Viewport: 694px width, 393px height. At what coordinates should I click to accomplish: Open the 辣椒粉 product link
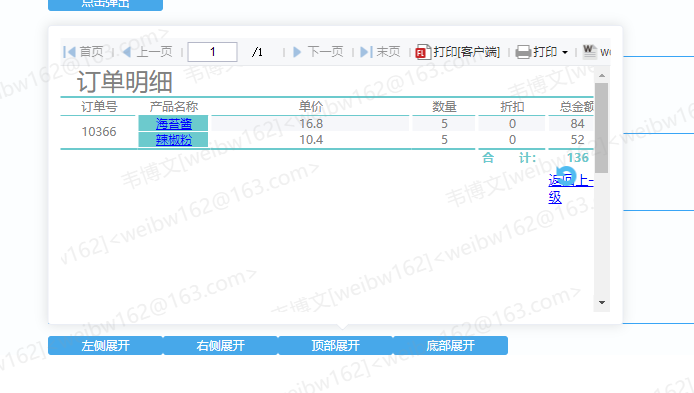[174, 140]
